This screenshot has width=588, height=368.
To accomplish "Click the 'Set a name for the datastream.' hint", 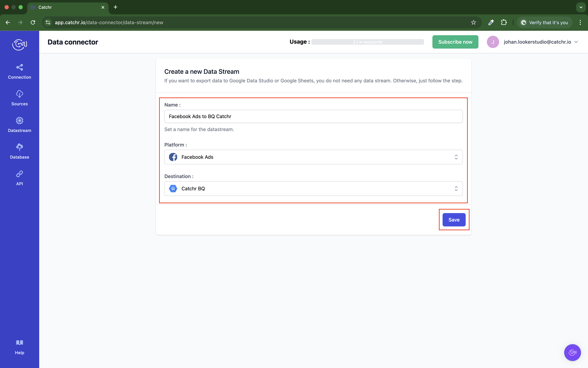I will [199, 130].
